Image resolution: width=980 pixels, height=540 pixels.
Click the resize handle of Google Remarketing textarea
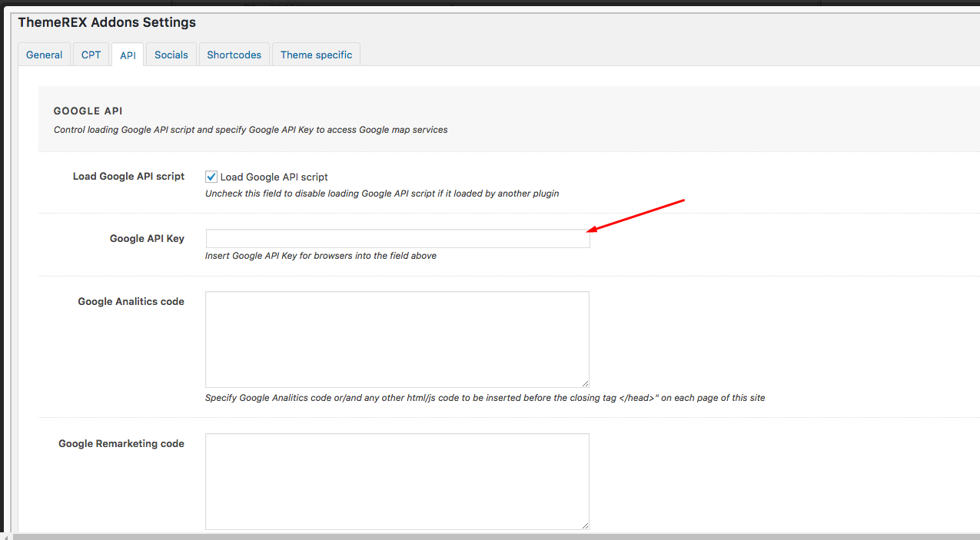click(x=585, y=525)
